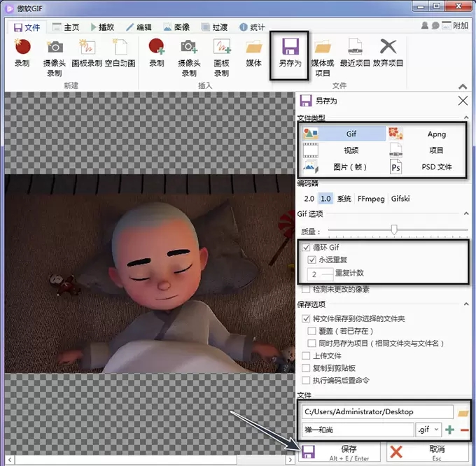Uncheck the 永远重复 option

tap(312, 260)
